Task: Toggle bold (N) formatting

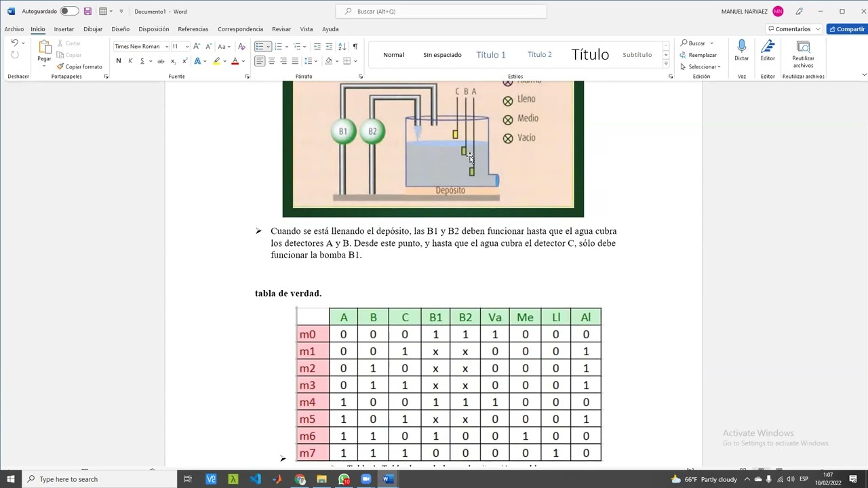Action: click(x=119, y=61)
